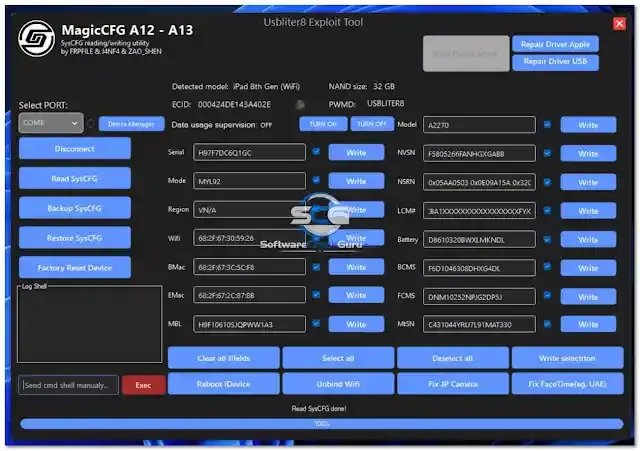Click the Battery field D8610320BWXLMKNDL
This screenshot has height=451, width=640.
click(x=479, y=240)
